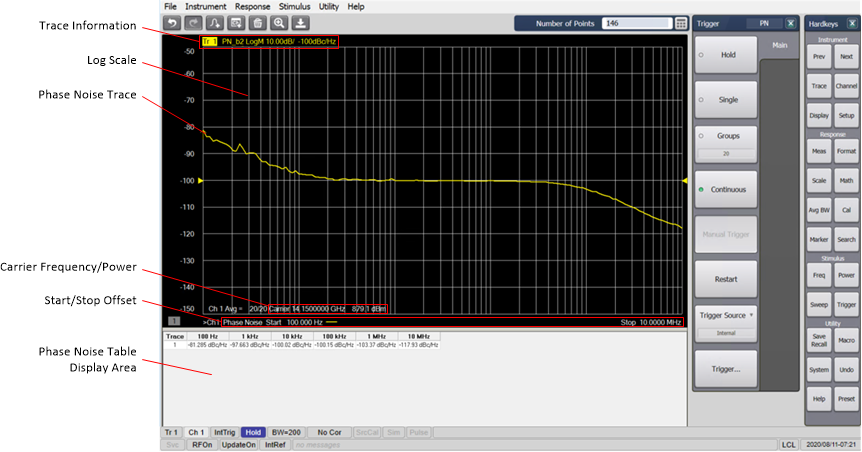The width and height of the screenshot is (862, 452).
Task: Click the Marker hardkey
Action: click(x=819, y=240)
